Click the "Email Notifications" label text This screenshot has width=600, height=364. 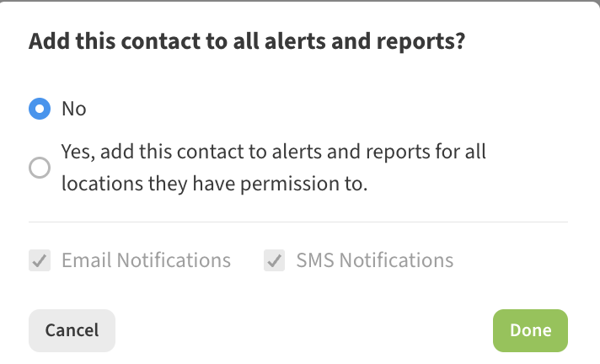click(146, 260)
